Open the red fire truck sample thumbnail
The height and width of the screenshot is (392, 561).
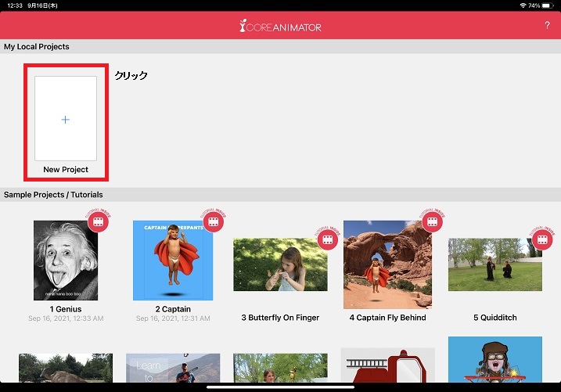point(387,369)
